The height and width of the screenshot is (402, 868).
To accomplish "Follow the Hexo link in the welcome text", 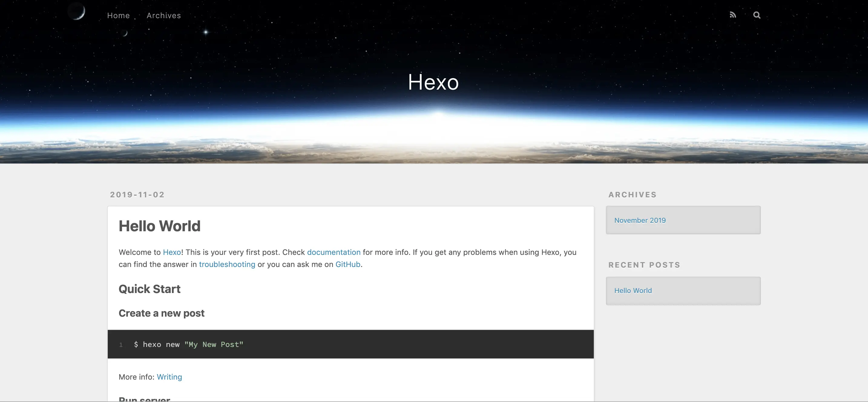I will coord(172,252).
